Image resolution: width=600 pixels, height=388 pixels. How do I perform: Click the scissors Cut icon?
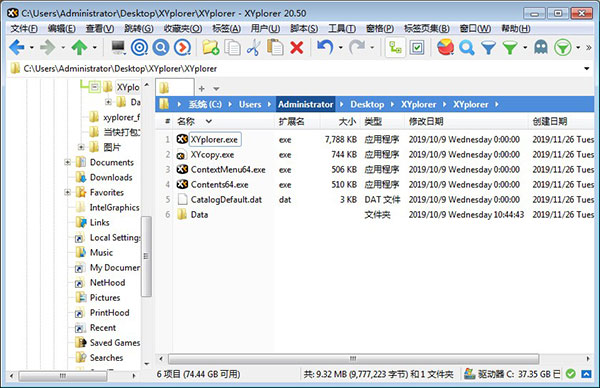(x=253, y=47)
